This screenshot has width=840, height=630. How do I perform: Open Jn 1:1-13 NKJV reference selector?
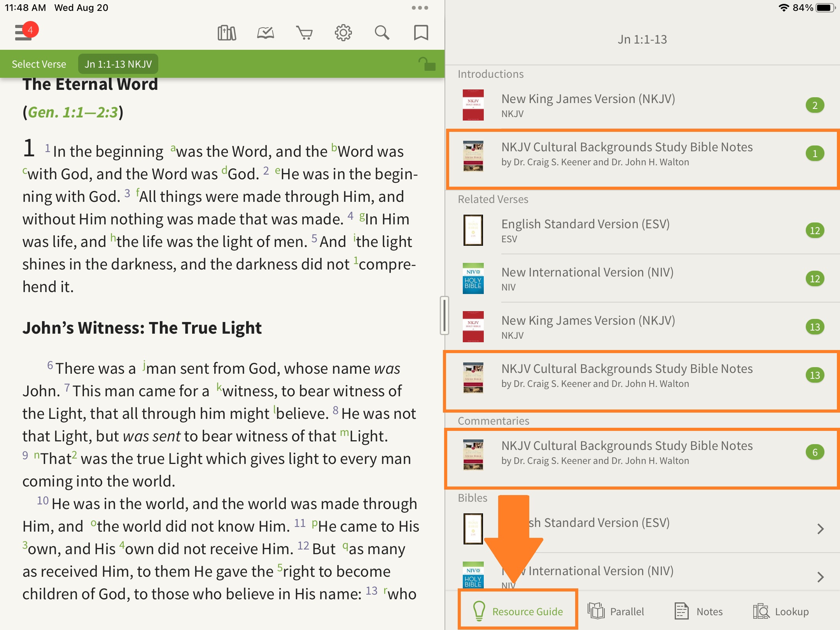point(118,64)
